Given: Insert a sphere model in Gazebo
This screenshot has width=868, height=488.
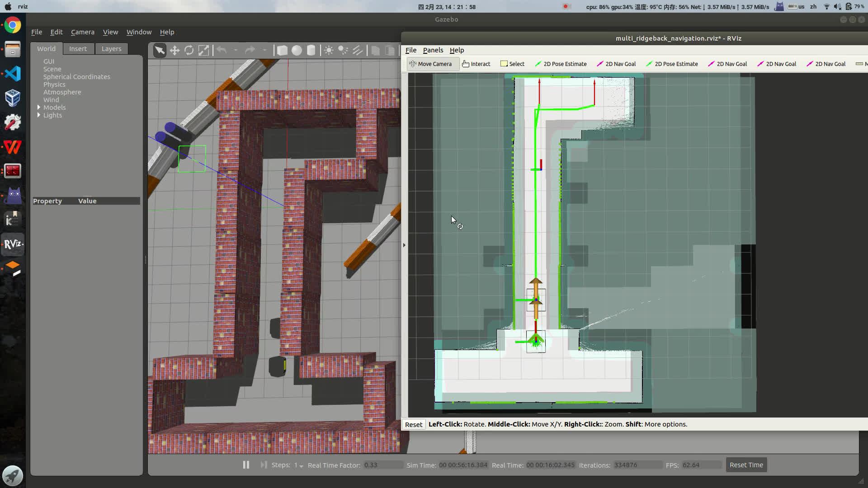Looking at the screenshot, I should (297, 50).
